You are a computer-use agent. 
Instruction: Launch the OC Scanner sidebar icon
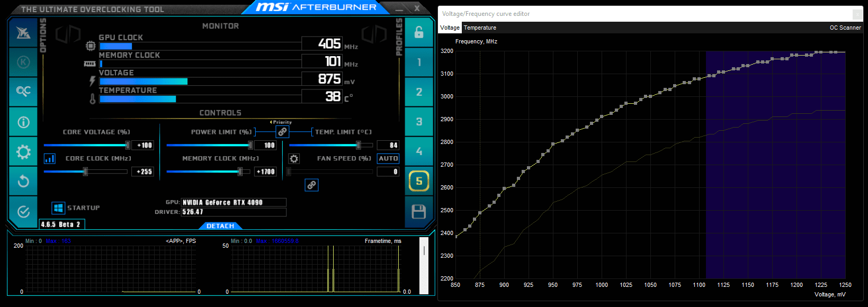pyautogui.click(x=23, y=91)
